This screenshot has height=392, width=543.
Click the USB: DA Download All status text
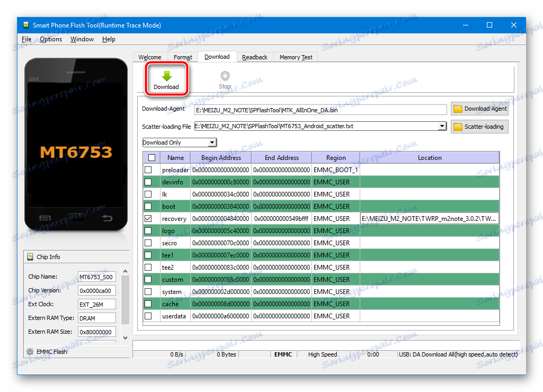458,354
